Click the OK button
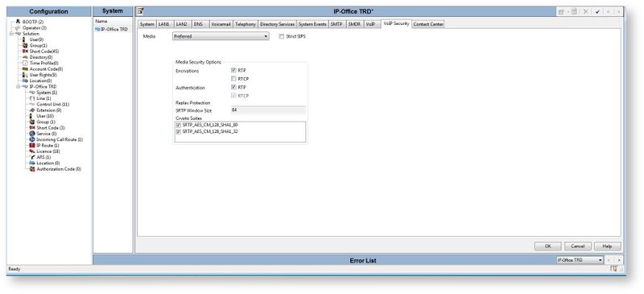 [547, 246]
